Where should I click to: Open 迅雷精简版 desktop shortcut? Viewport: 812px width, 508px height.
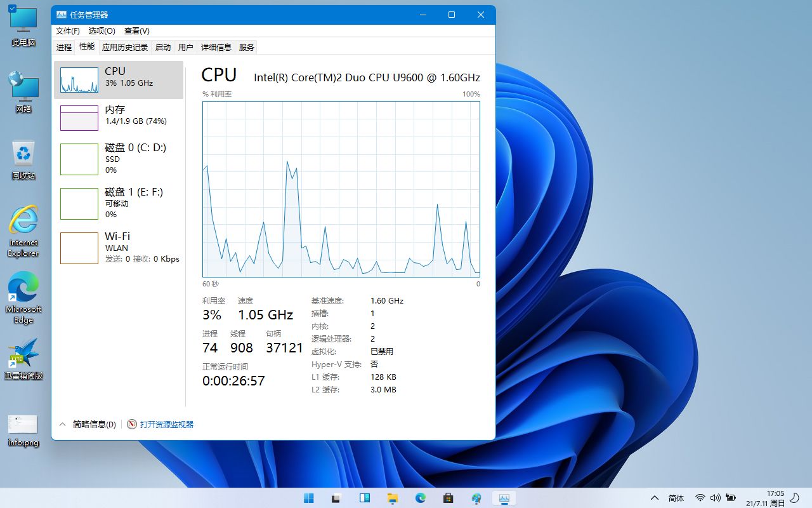(x=23, y=359)
